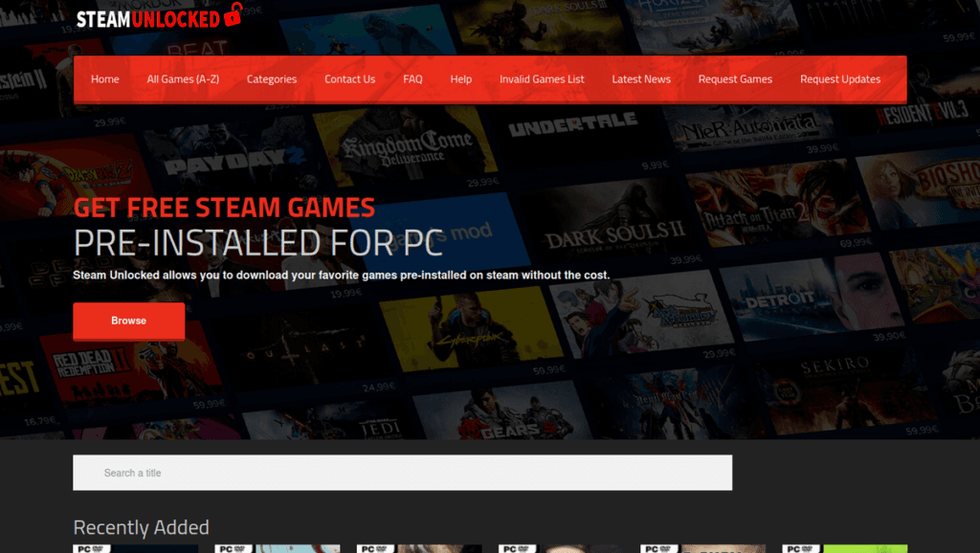This screenshot has width=980, height=553.
Task: Click the PC DVD badge on the middle thumbnail
Action: (507, 549)
